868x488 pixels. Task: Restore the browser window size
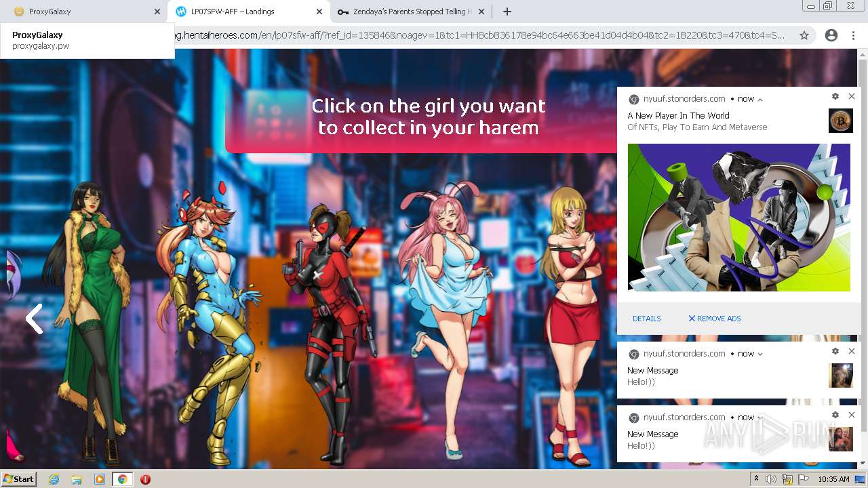tap(827, 6)
